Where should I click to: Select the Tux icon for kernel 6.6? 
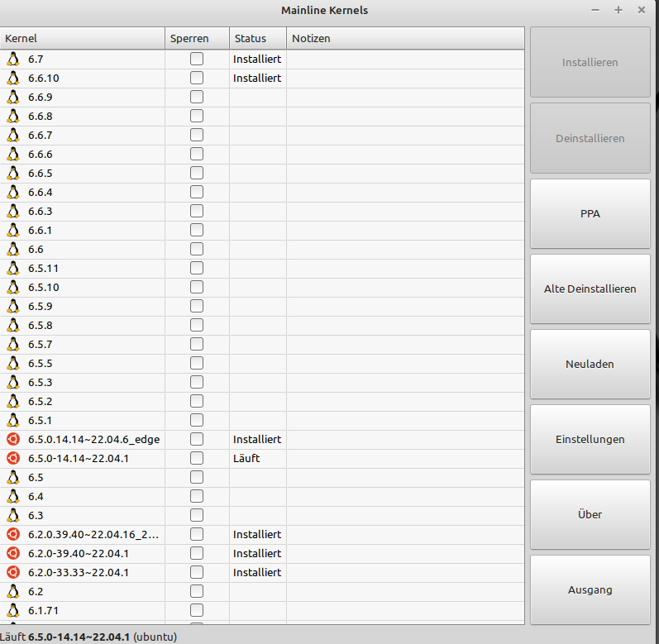(13, 250)
